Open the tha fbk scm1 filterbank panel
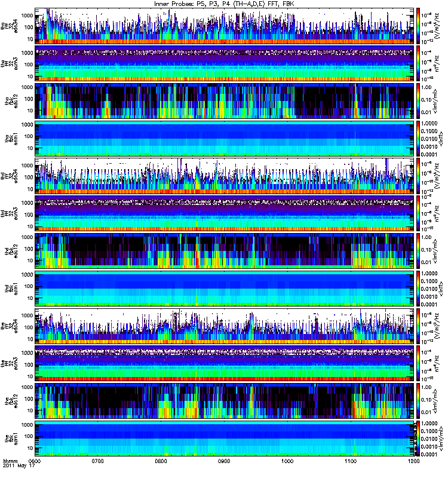Viewport: 448px width, 478px height. tap(224, 139)
